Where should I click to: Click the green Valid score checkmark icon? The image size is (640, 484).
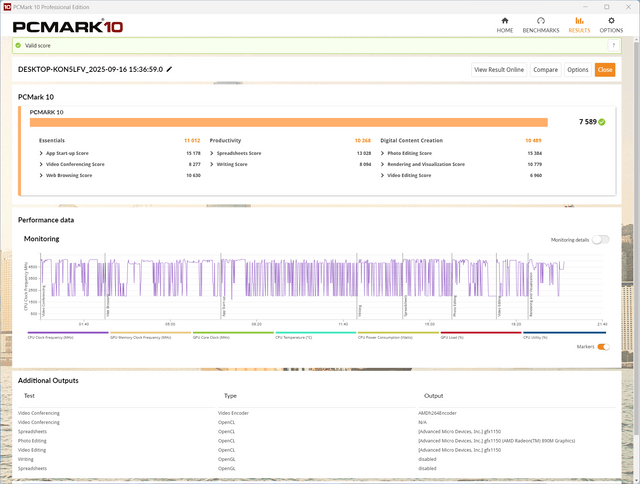click(18, 45)
